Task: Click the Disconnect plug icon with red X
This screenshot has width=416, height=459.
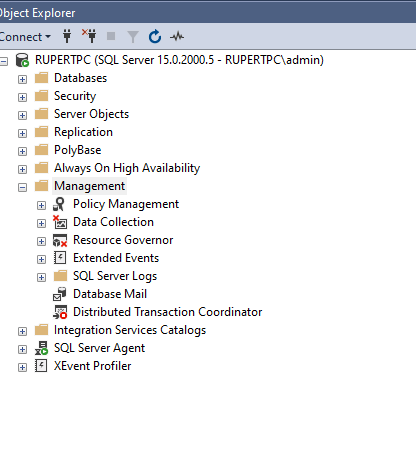Action: coord(89,36)
